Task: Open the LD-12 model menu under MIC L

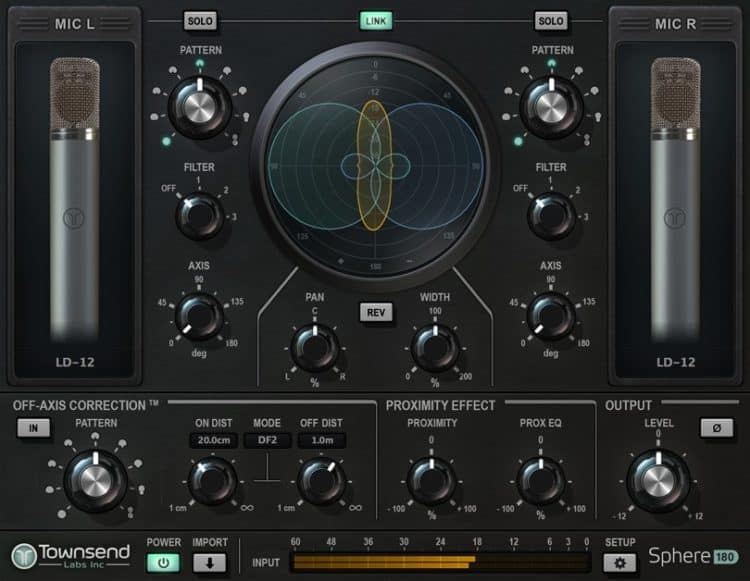Action: coord(74,362)
